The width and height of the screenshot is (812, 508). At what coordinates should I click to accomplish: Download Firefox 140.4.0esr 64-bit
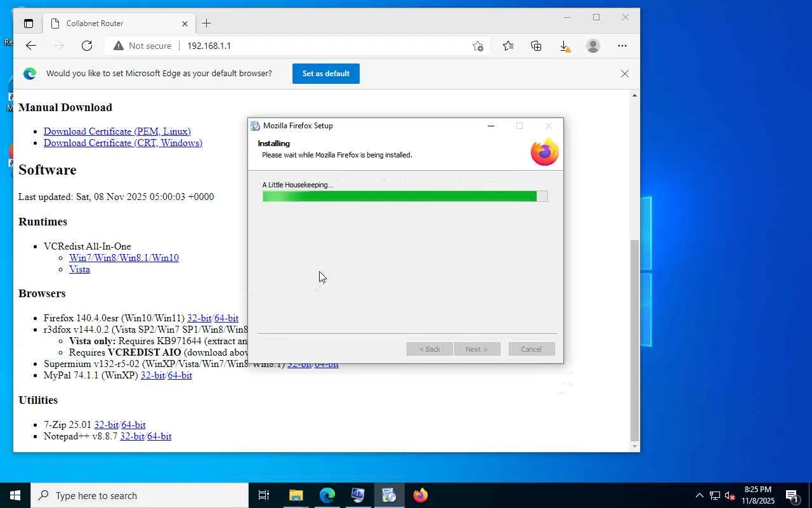coord(226,318)
